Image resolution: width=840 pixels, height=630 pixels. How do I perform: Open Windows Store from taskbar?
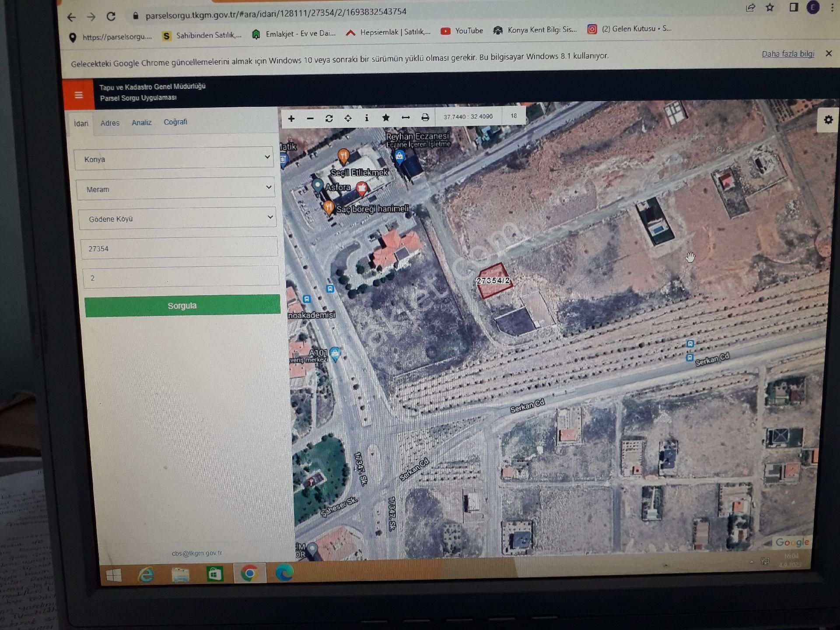coord(214,574)
